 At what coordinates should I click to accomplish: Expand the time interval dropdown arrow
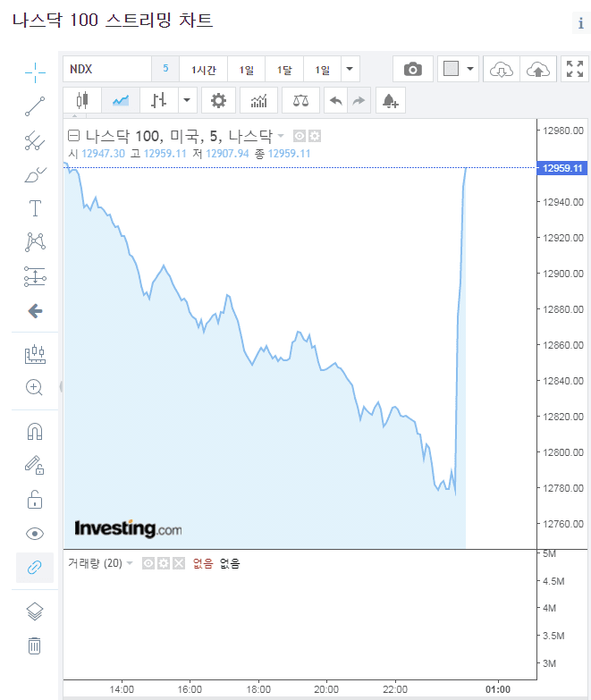[350, 70]
